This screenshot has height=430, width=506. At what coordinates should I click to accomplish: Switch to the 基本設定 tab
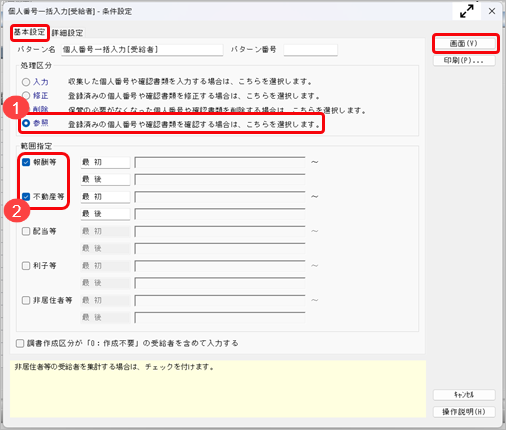29,32
